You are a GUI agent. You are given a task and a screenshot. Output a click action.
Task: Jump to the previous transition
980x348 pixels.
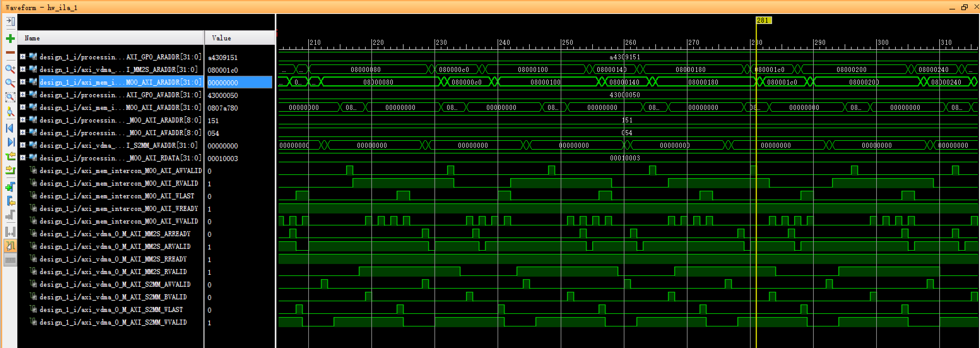10,156
